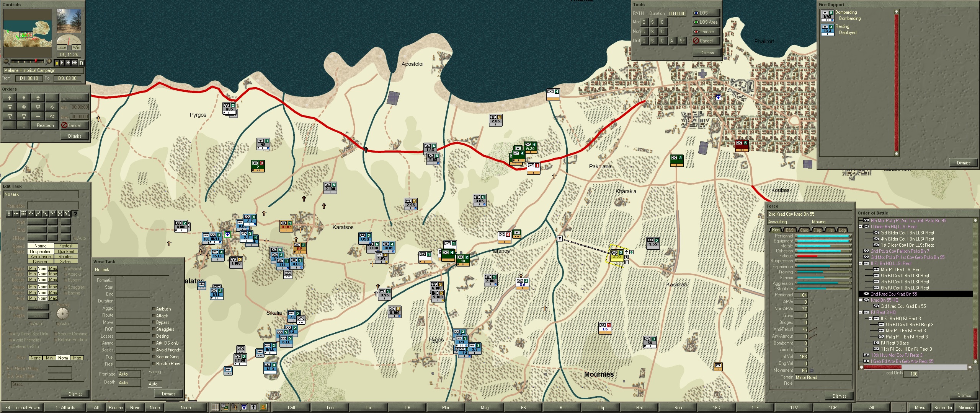Collapse FJ Regt 3 HQ tree node
Viewport: 980px width, 413px height.
[x=861, y=312]
